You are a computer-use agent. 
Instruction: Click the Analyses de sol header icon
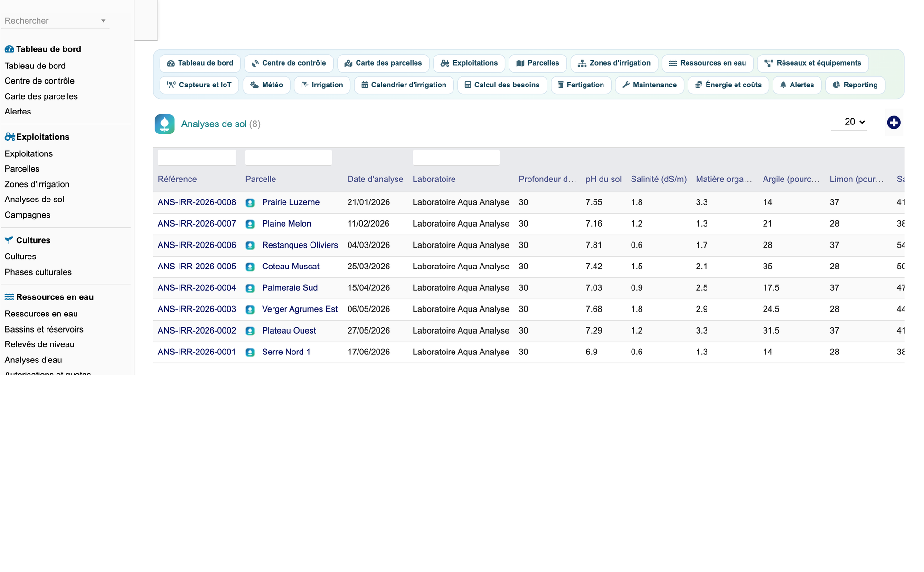point(164,124)
